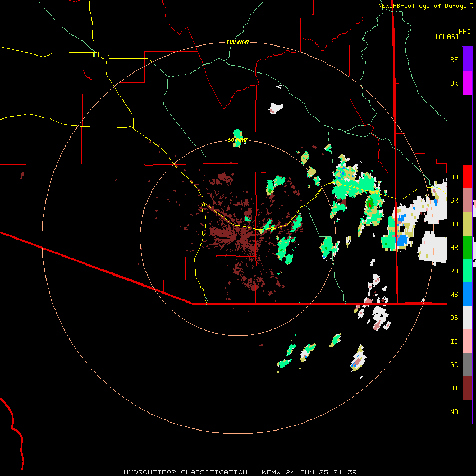Screen dimensions: 476x476
Task: Click the BI brown legend swatch
Action: click(x=467, y=388)
